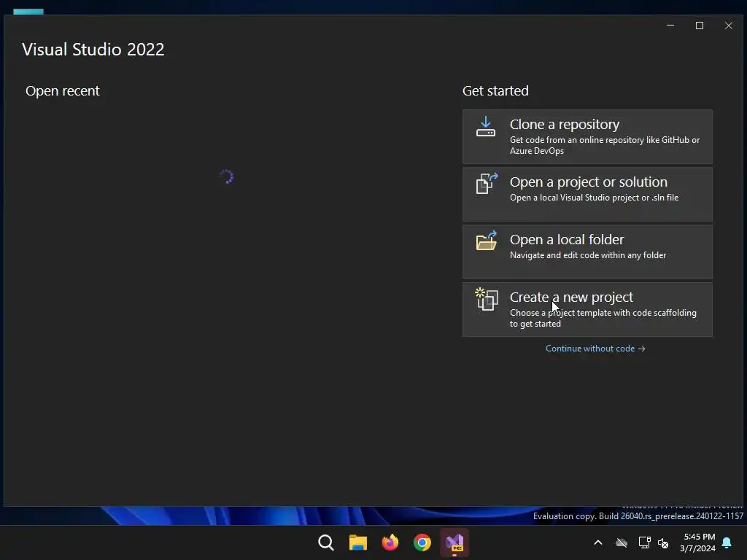Click the Visual Studio Preview taskbar icon

(454, 542)
